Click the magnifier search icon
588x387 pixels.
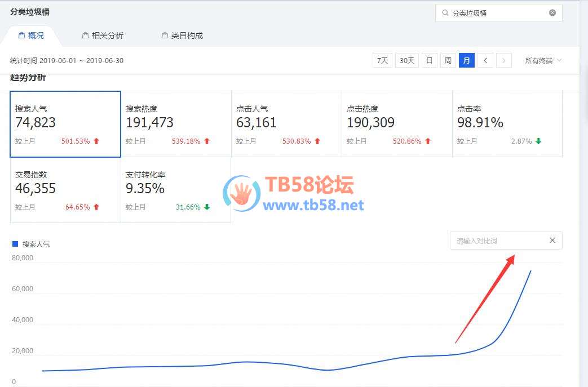[x=445, y=13]
